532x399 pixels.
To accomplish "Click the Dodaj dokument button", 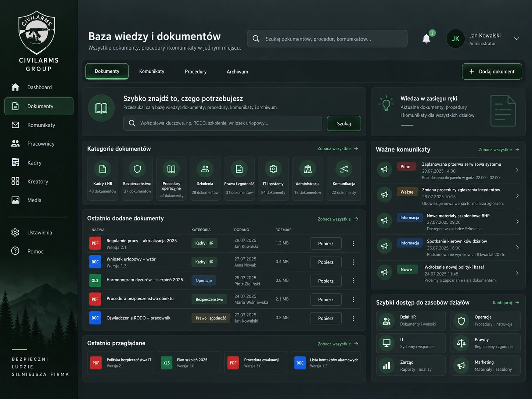I will click(492, 71).
